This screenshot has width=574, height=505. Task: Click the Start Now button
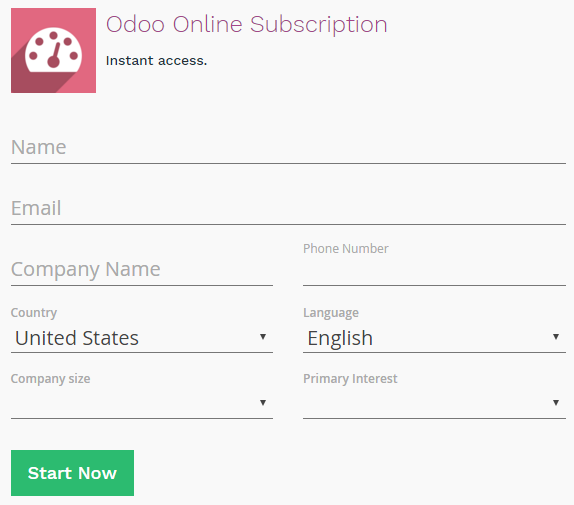click(x=72, y=473)
